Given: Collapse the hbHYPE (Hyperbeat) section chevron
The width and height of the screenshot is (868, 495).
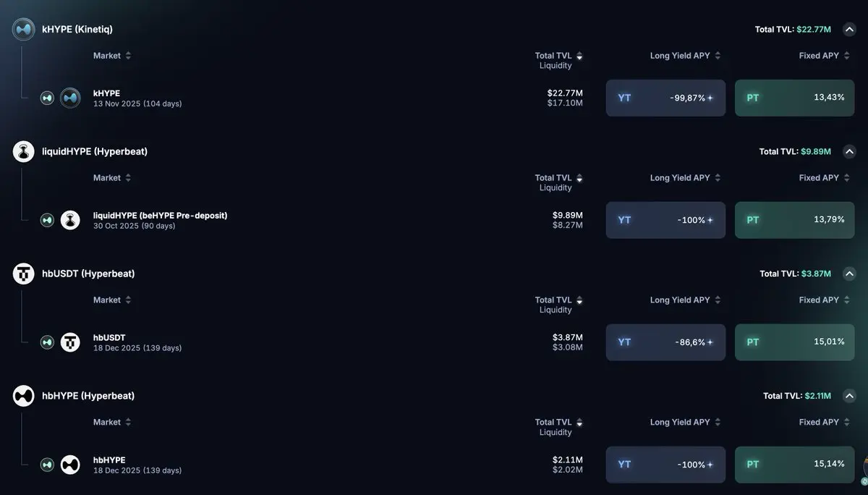Looking at the screenshot, I should [x=850, y=396].
